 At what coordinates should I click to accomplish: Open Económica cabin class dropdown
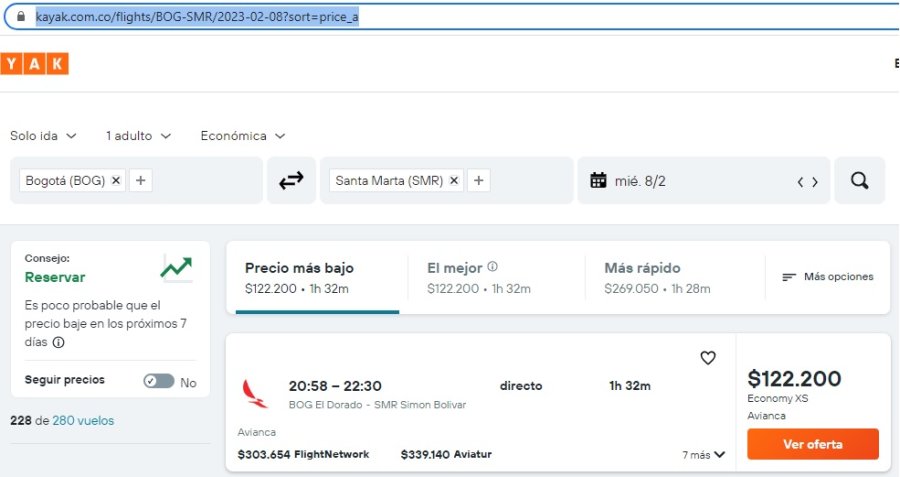243,136
